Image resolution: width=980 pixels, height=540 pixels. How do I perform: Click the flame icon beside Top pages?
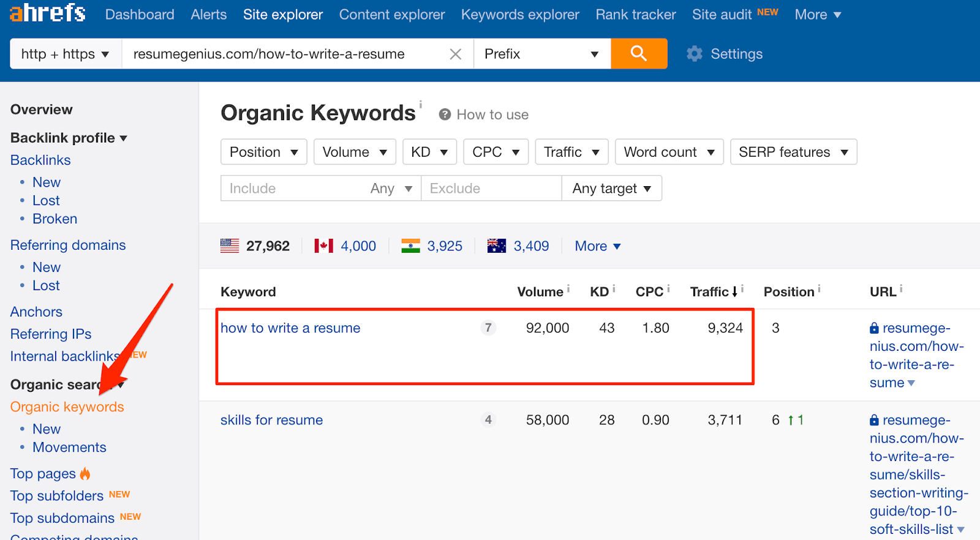coord(85,473)
